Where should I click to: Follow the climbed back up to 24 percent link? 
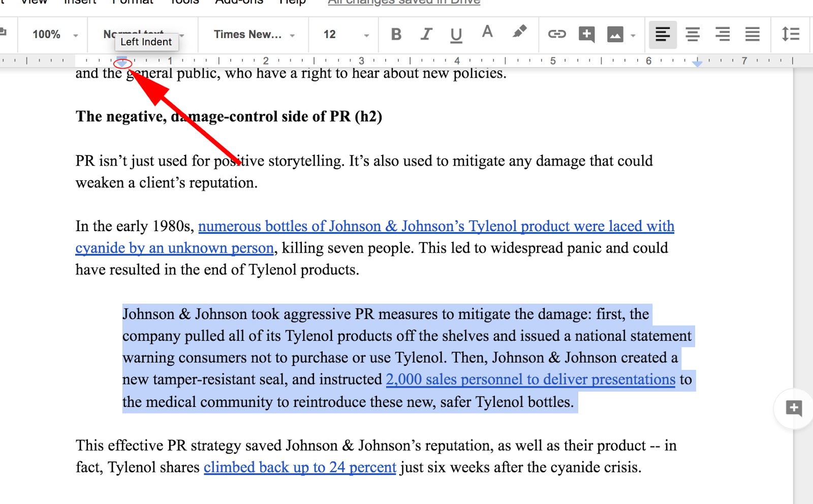pos(299,467)
